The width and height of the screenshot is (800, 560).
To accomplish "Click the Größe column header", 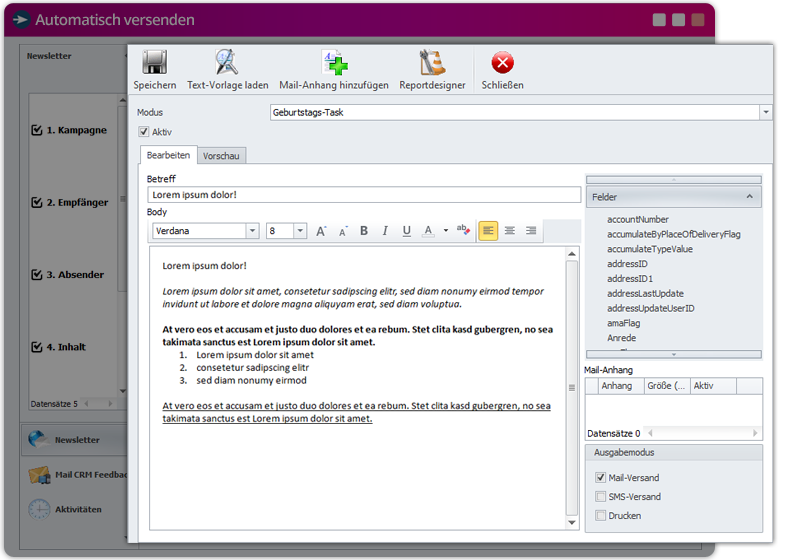I will click(667, 386).
